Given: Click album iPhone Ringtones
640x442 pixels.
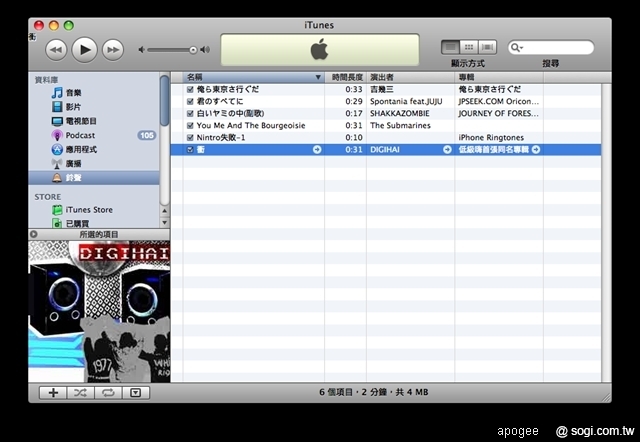Looking at the screenshot, I should coord(491,138).
